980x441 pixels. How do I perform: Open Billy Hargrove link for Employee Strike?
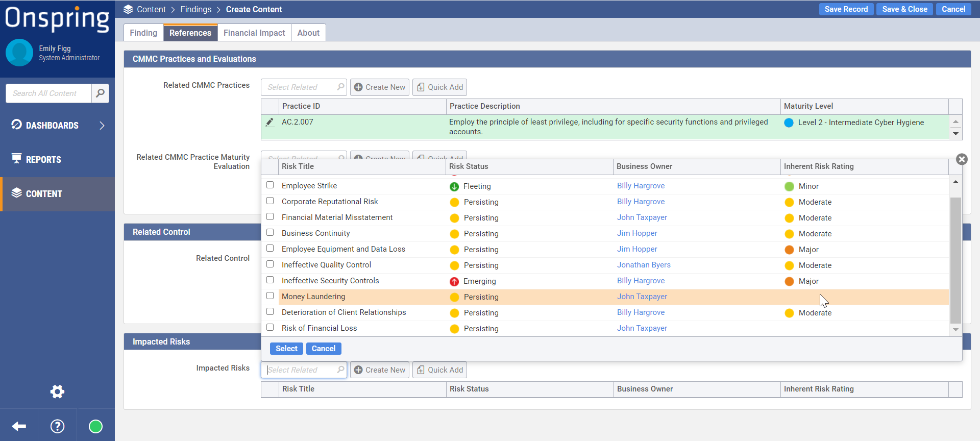pyautogui.click(x=641, y=186)
